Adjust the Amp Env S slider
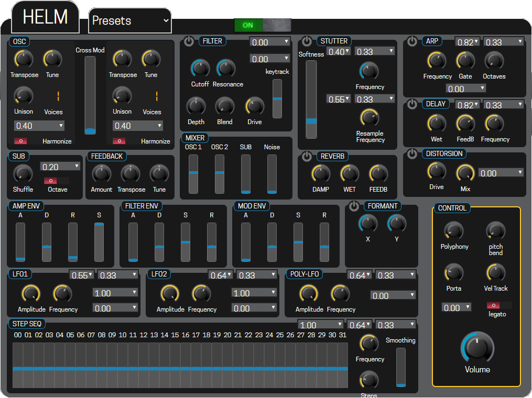Screen dimensions: 532x398 point(99,242)
